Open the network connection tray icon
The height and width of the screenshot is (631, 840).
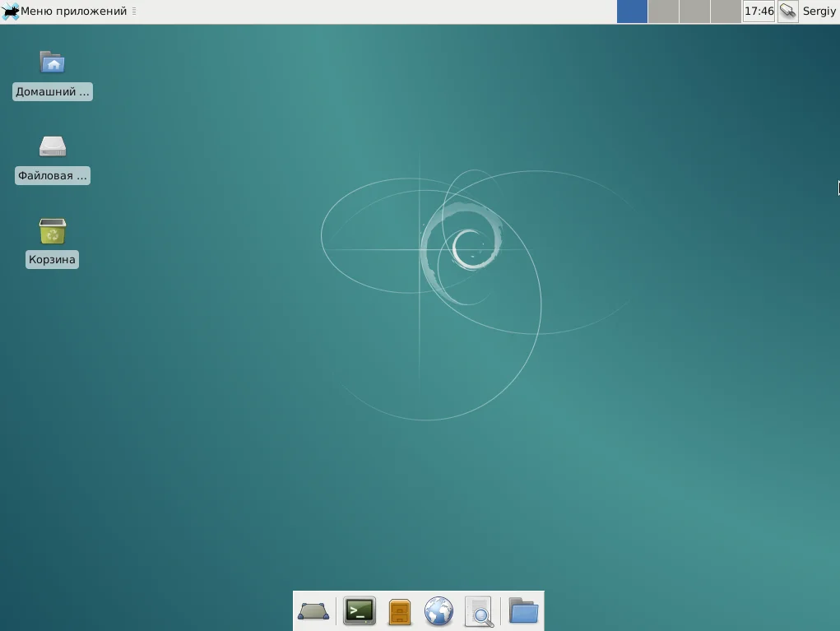(x=787, y=12)
